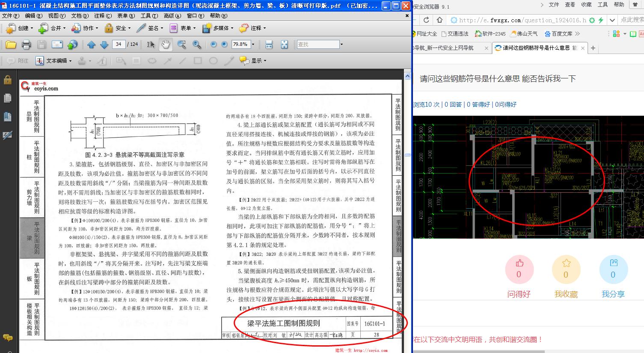Open the 交通违法 bookmark

point(455,33)
